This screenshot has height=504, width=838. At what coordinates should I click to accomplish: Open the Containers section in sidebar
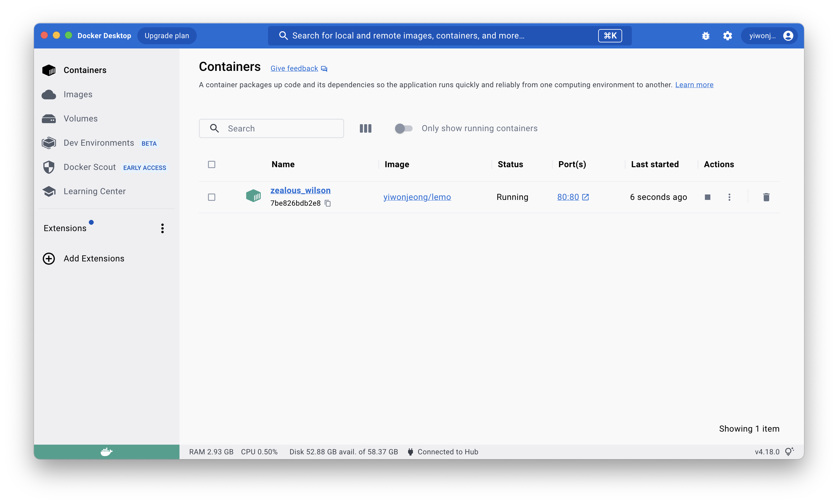[106, 70]
